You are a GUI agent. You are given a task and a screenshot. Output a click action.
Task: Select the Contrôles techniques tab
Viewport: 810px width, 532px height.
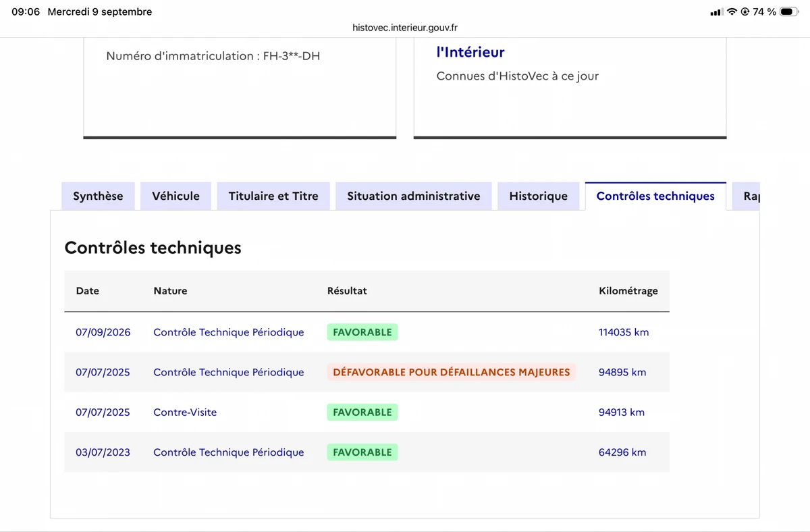click(655, 196)
